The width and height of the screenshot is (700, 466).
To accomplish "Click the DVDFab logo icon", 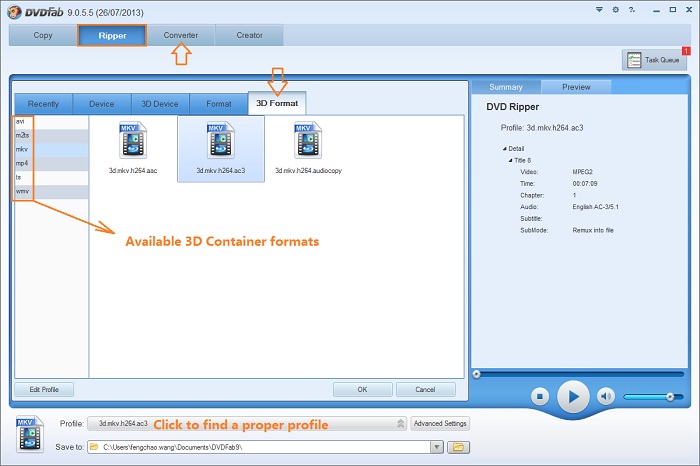I will pos(15,12).
